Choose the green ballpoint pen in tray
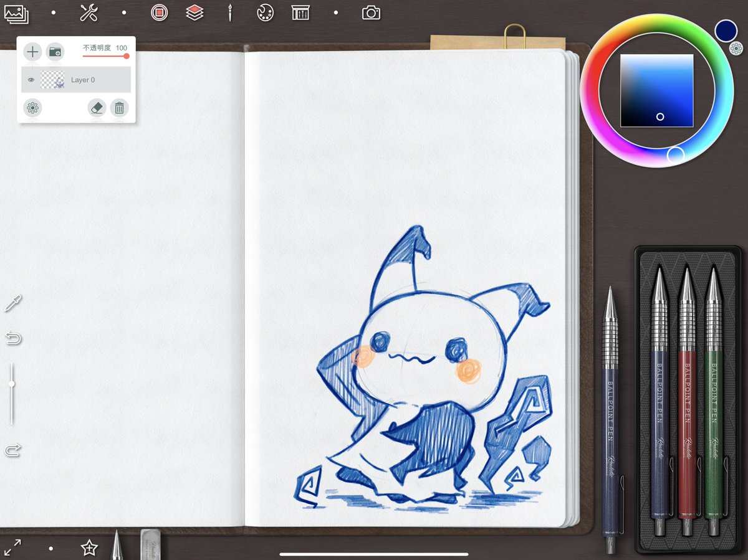This screenshot has height=560, width=748. 714,402
